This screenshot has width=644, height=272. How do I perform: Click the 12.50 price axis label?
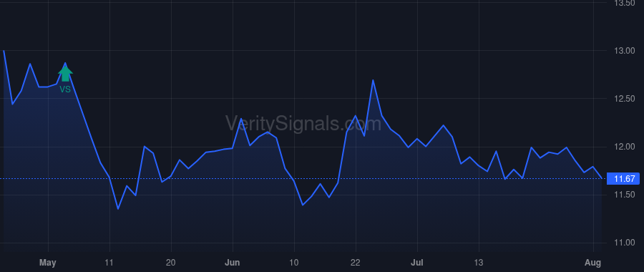pos(624,99)
